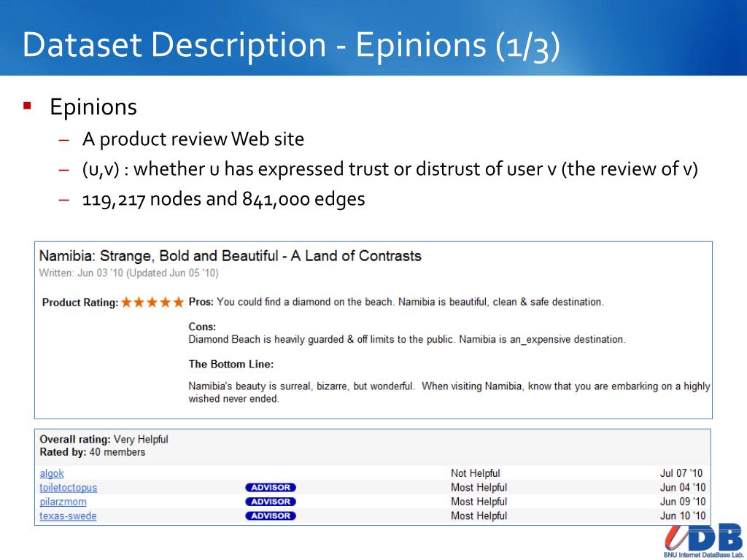Screen dimensions: 747x560
Task: Click 'Most Helpful' in texas-swede row
Action: [x=479, y=516]
